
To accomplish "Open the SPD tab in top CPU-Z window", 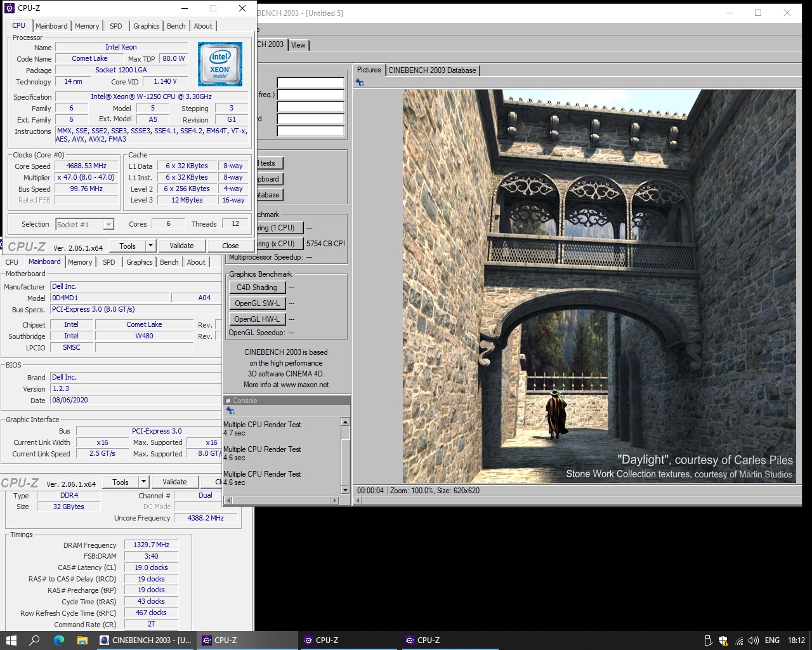I will [x=116, y=26].
